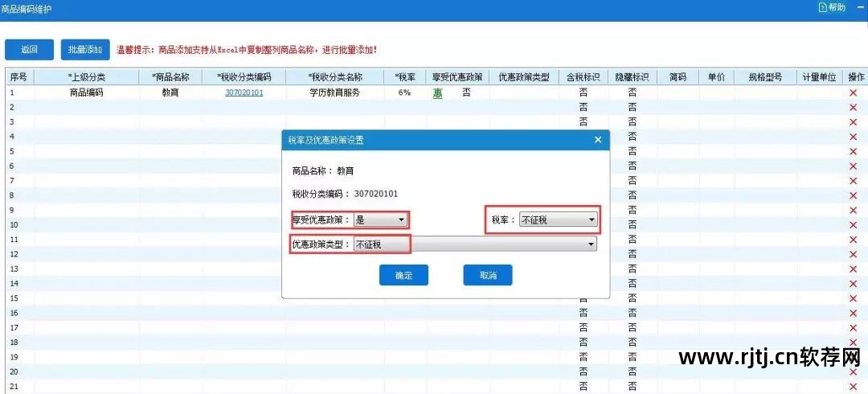Click the 单价 column header
868x394 pixels.
[716, 77]
